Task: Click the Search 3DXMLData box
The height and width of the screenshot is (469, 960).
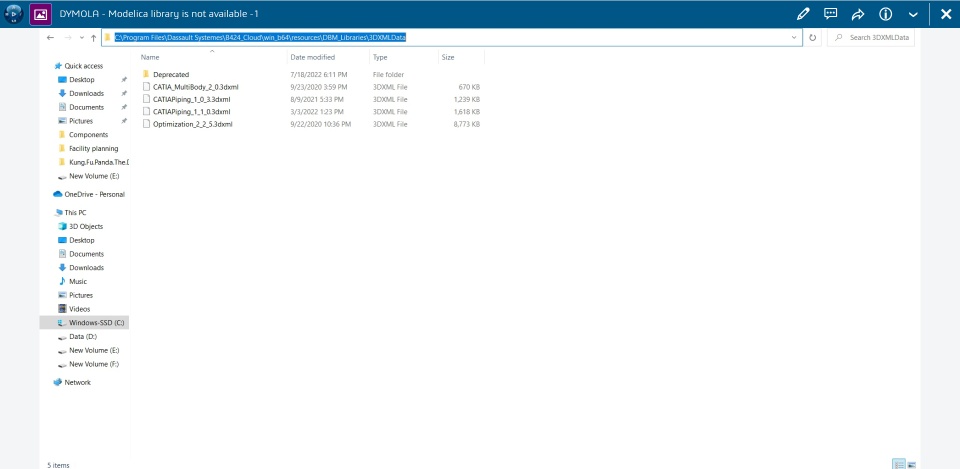Action: click(x=871, y=37)
